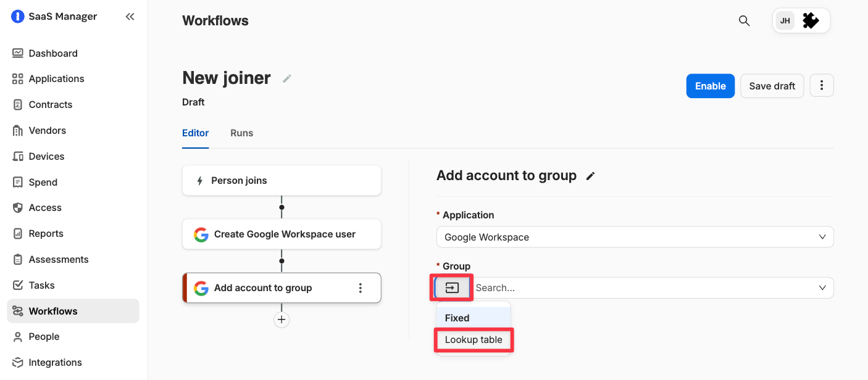
Task: Choose Lookup table option
Action: pyautogui.click(x=474, y=339)
